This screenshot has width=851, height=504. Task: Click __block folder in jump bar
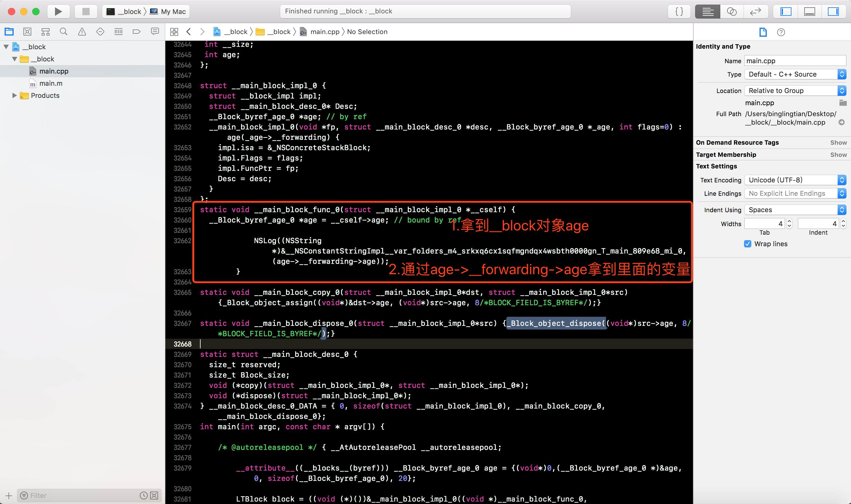[273, 32]
